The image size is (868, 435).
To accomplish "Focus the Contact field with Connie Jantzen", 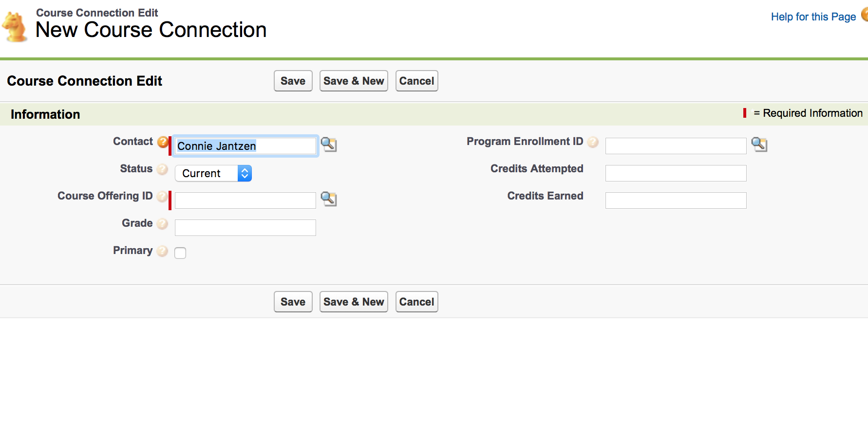I will tap(245, 146).
